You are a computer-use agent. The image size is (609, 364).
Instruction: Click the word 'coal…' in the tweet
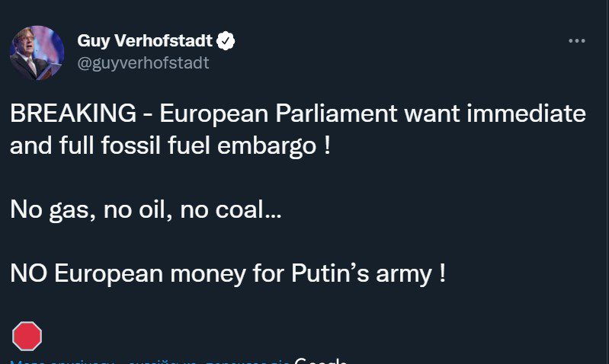248,210
